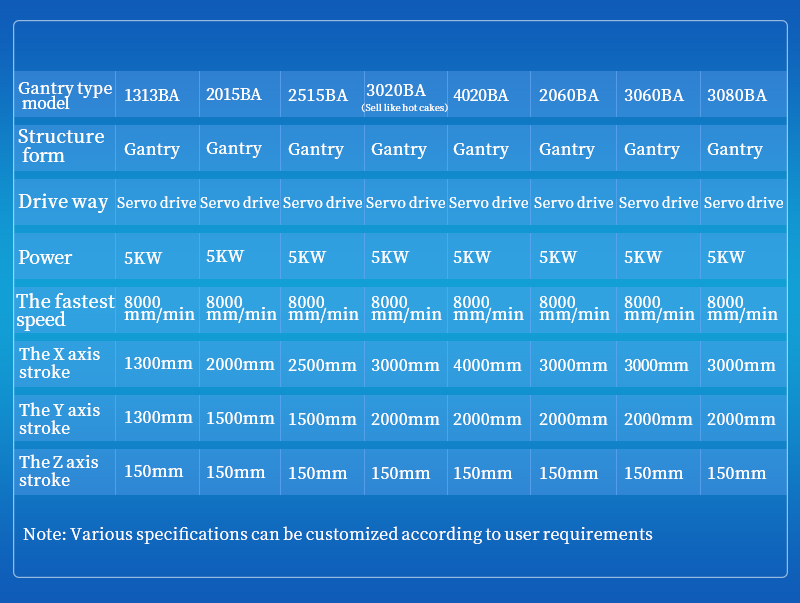
Task: Select Y axis stroke 1500mm for 2515BA
Action: click(322, 419)
